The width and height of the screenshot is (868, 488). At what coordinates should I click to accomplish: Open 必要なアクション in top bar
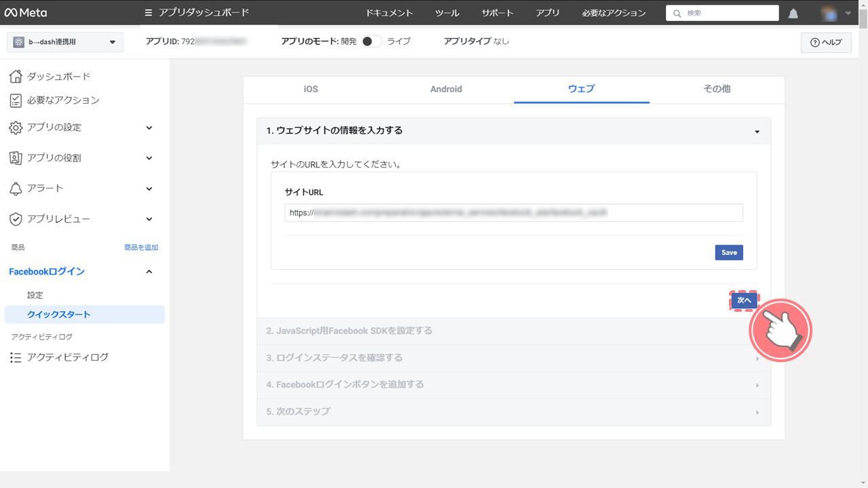614,13
